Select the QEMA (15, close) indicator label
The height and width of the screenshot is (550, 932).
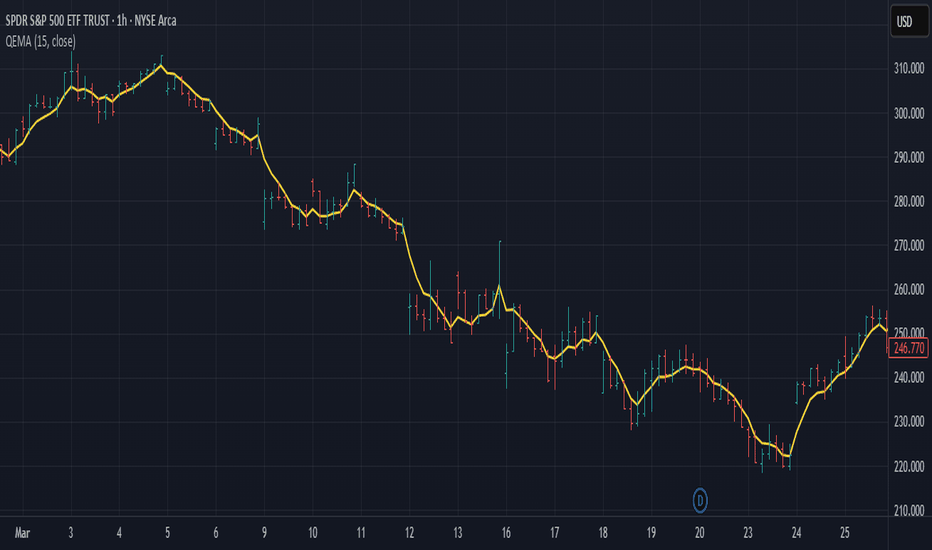40,41
